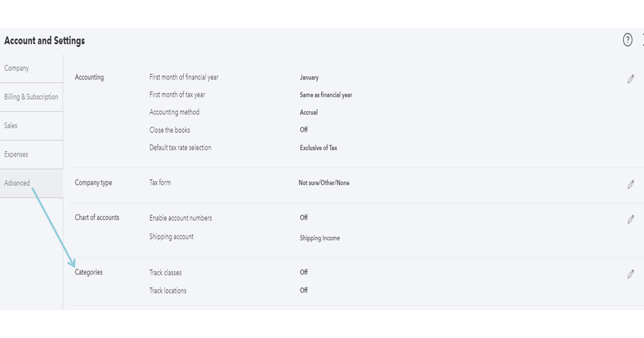Click the Categories section label
The height and width of the screenshot is (338, 644).
[x=88, y=272]
